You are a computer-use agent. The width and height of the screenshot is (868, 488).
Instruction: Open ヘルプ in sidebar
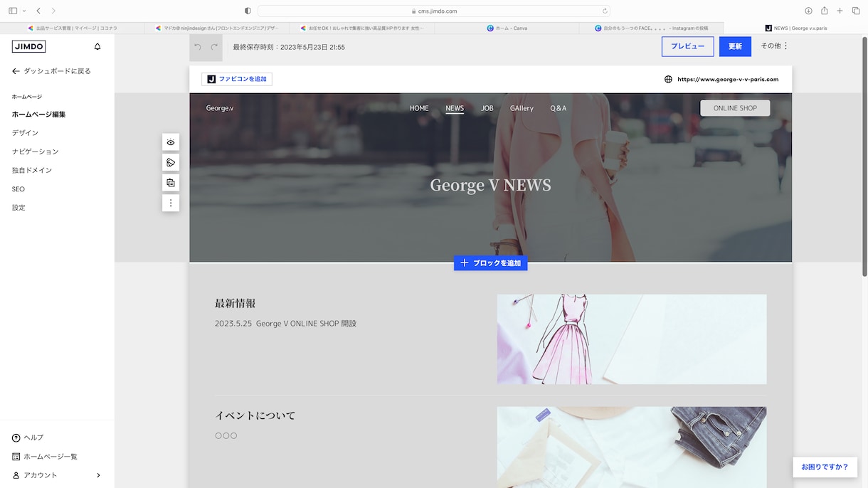tap(28, 437)
